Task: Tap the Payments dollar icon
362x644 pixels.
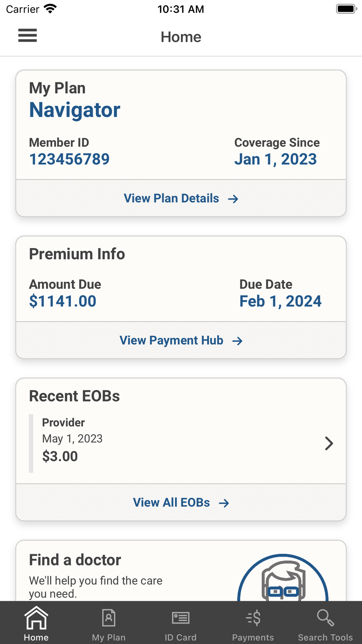Action: [253, 618]
